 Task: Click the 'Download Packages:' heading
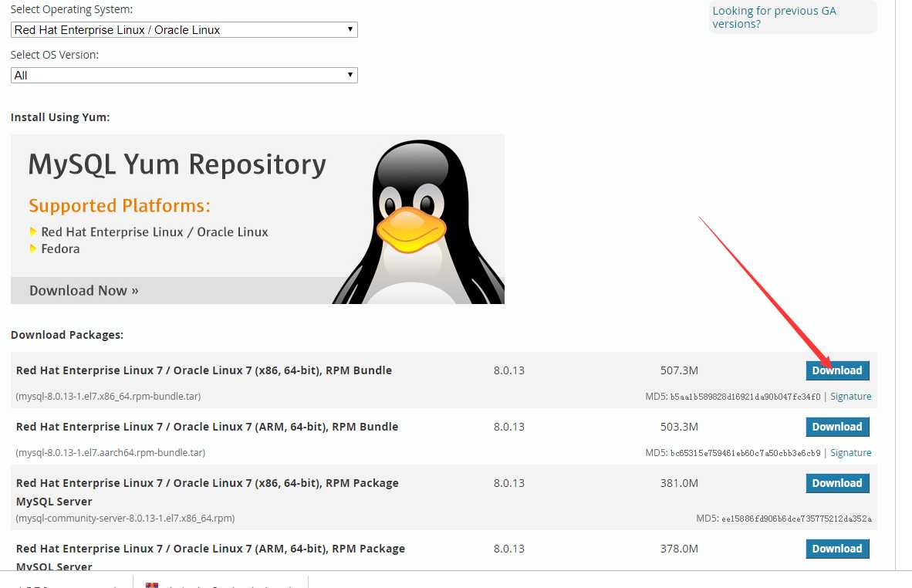point(67,335)
